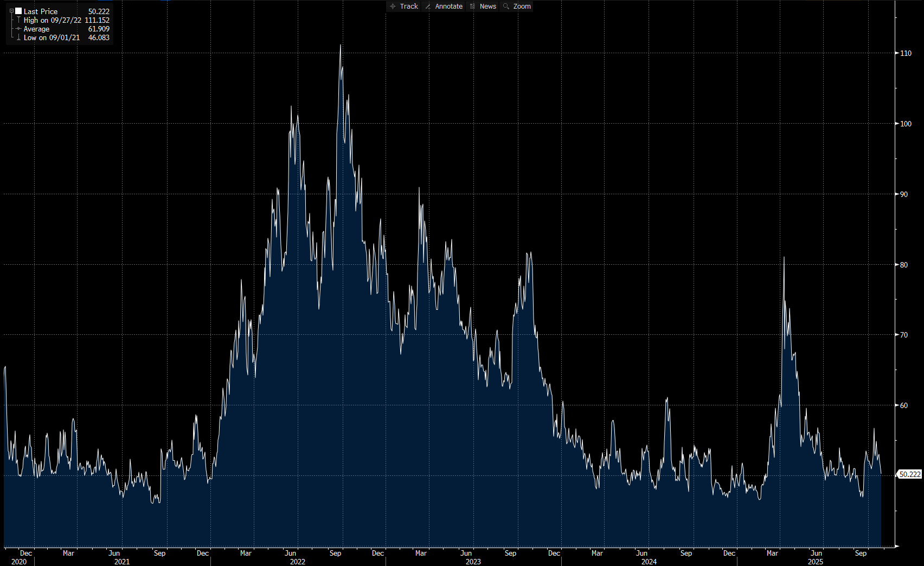Open the Annotate drawing tool
This screenshot has height=566, width=924.
pos(444,6)
